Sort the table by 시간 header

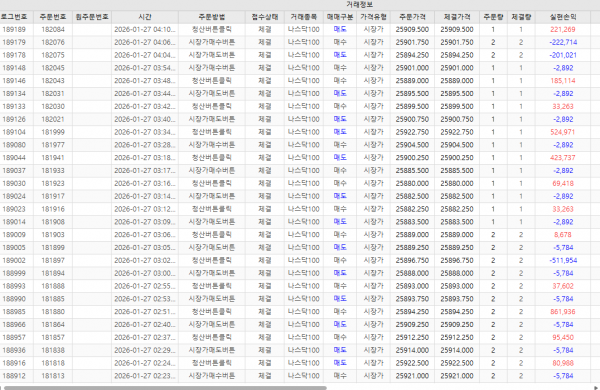(145, 17)
